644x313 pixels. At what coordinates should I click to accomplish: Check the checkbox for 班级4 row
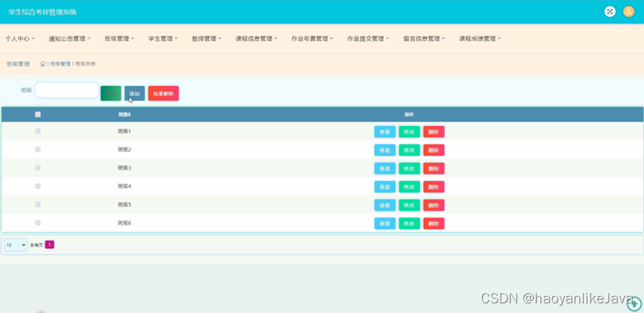(x=38, y=186)
